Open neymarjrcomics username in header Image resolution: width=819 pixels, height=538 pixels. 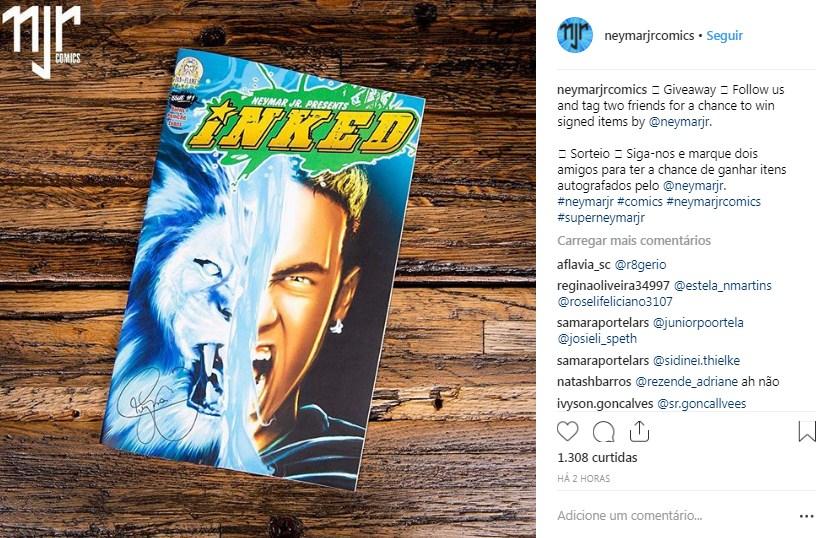click(649, 36)
